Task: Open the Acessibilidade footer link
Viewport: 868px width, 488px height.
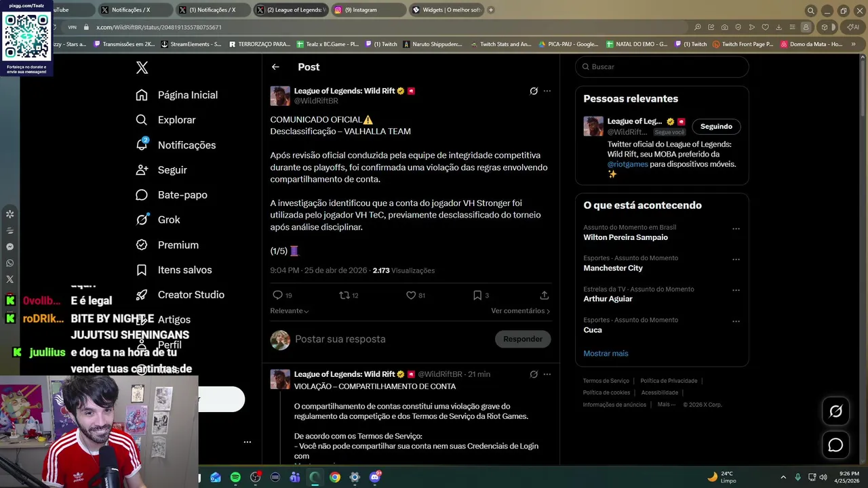Action: (660, 392)
